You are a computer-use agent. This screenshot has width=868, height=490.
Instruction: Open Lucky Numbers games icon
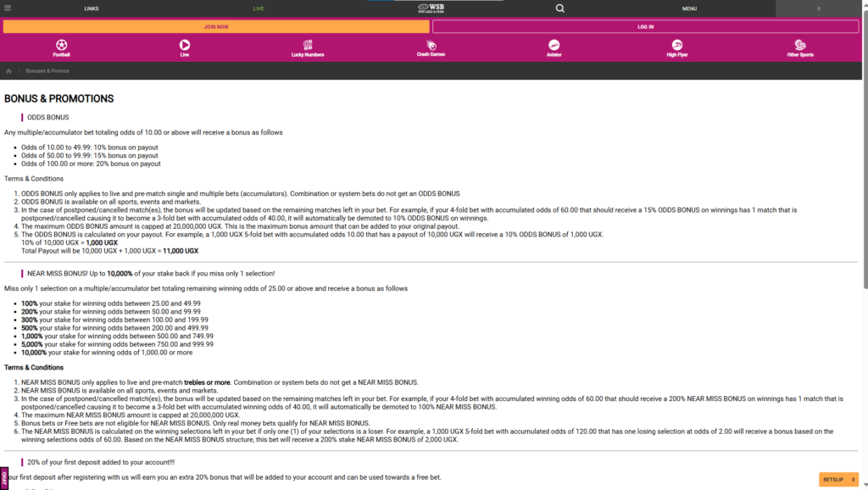pyautogui.click(x=308, y=46)
